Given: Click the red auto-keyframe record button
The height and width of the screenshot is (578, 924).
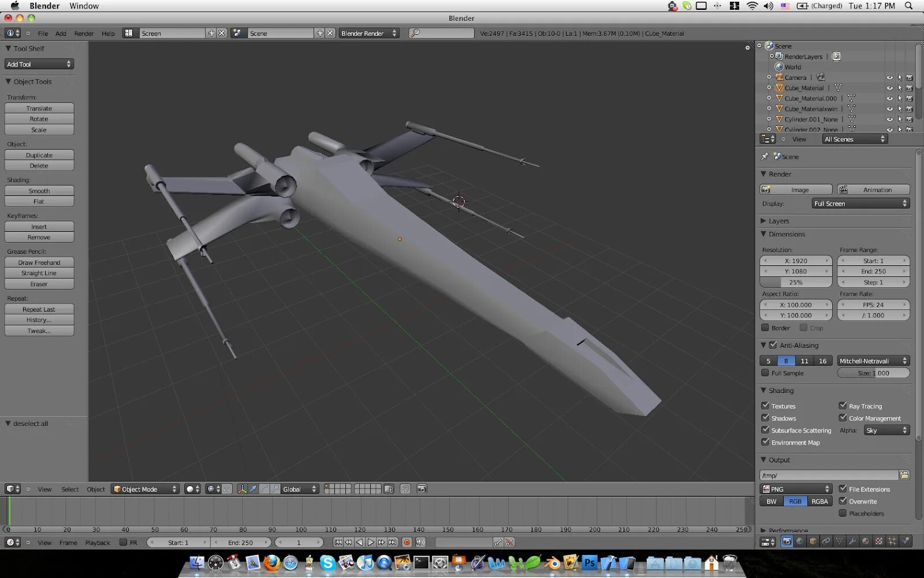Looking at the screenshot, I should 407,542.
